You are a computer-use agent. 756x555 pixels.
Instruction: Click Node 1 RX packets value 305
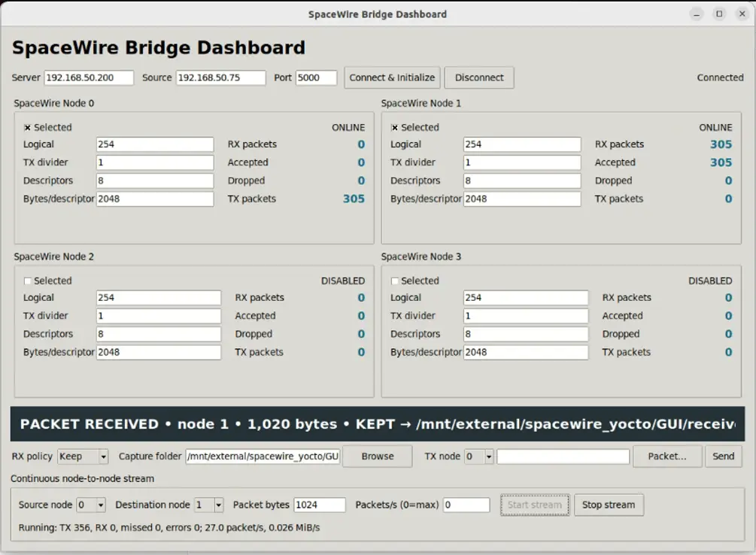[x=721, y=144]
